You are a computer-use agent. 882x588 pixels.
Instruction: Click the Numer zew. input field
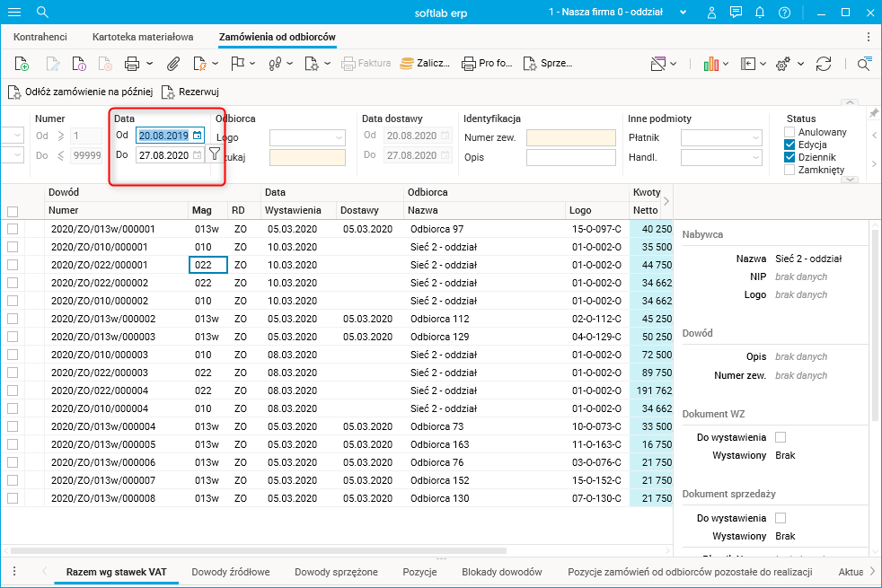[x=570, y=138]
